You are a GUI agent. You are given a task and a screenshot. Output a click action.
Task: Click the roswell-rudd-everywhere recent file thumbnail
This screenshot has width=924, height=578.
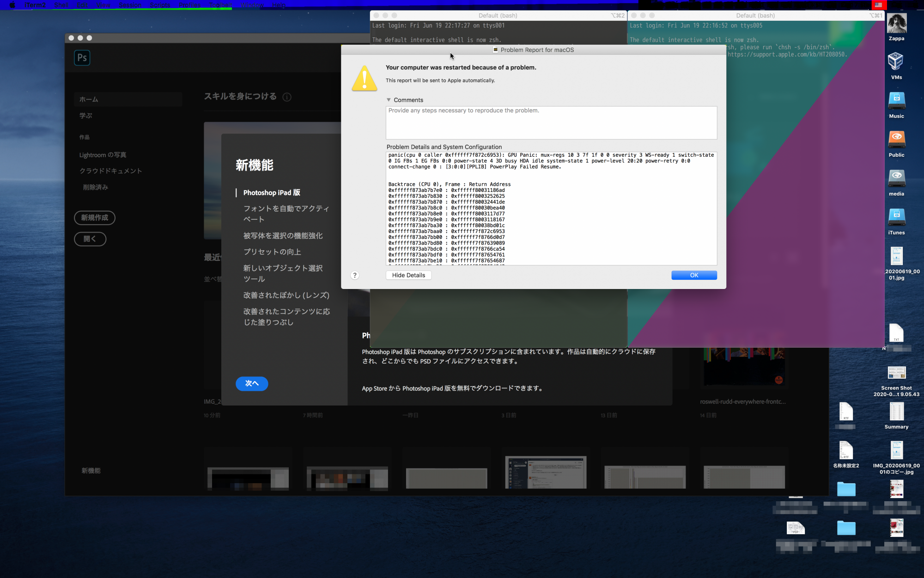pyautogui.click(x=744, y=368)
